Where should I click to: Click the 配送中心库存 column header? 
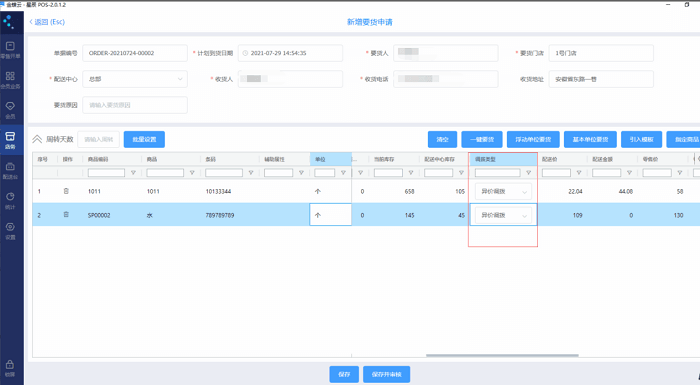[444, 159]
